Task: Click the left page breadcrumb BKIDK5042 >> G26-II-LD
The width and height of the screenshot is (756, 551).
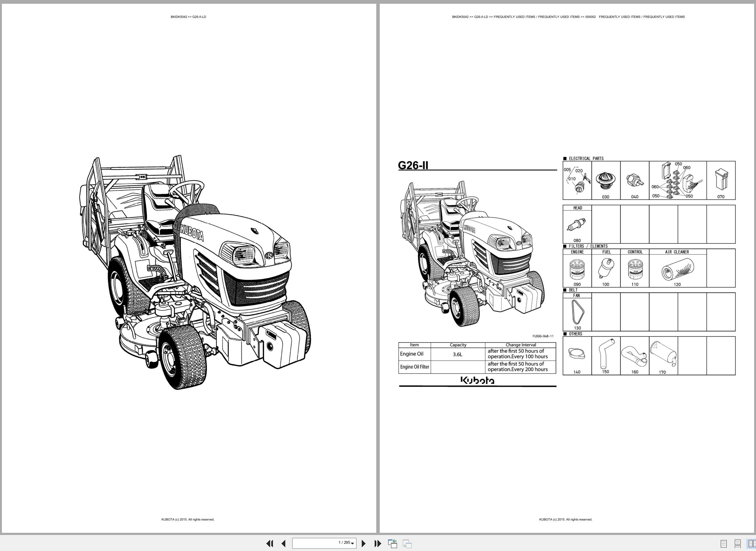Action: tap(188, 17)
